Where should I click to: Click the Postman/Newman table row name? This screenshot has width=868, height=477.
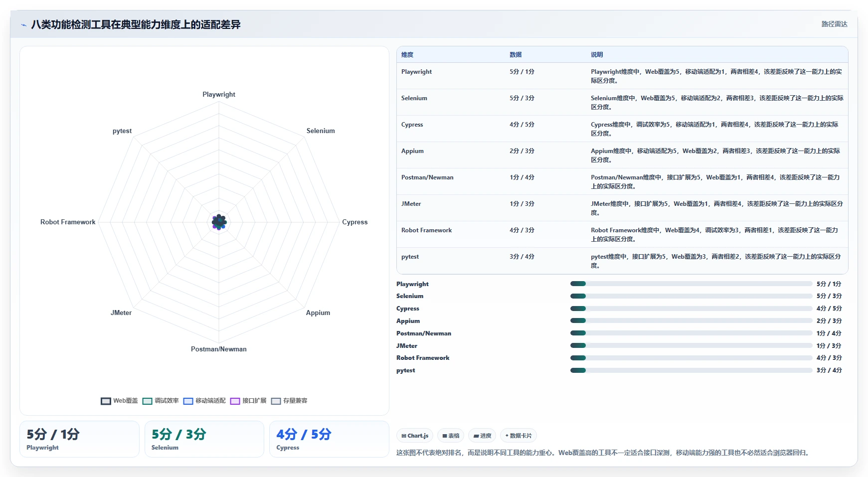coord(427,177)
